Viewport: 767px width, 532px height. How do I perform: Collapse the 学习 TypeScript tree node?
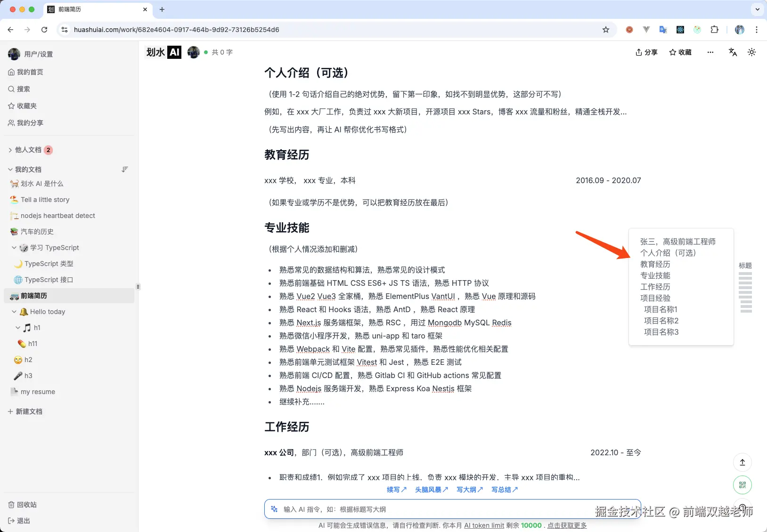14,248
